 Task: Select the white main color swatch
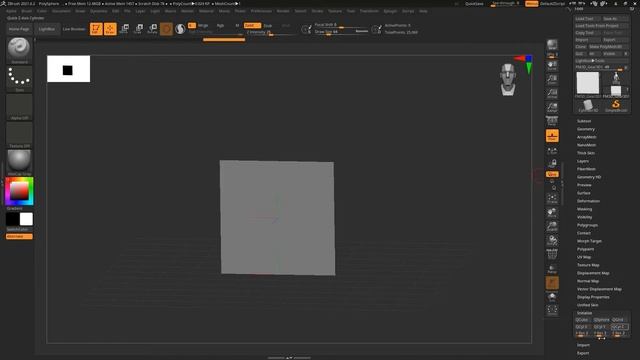pos(26,219)
